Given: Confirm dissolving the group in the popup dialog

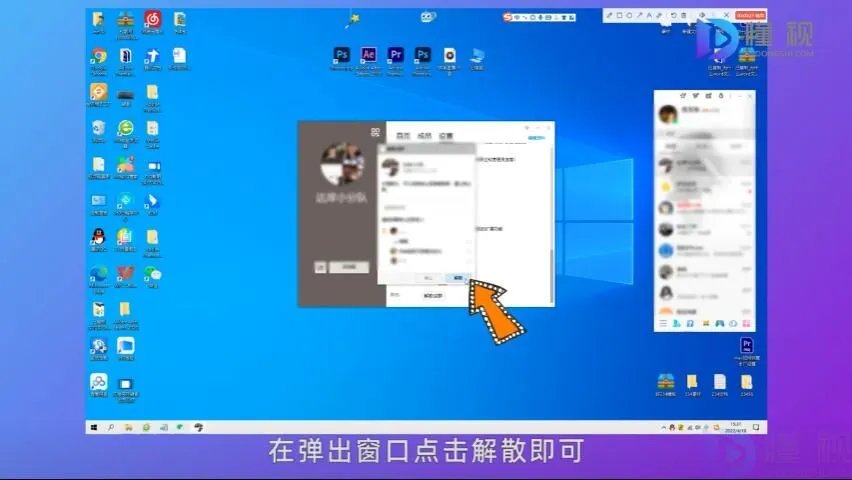Looking at the screenshot, I should (458, 278).
